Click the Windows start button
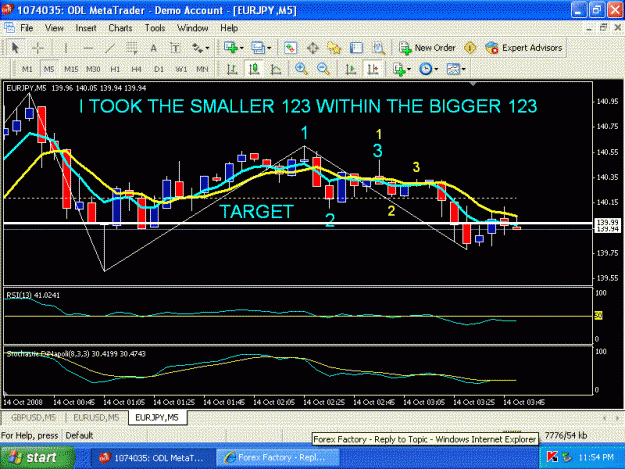The height and width of the screenshot is (469, 625). (37, 457)
